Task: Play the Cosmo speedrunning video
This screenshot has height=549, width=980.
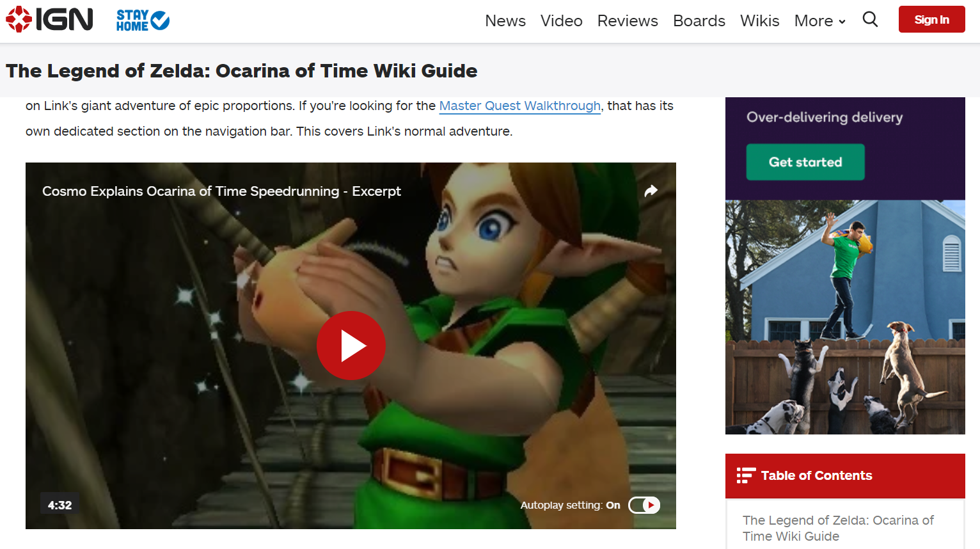Action: [351, 346]
